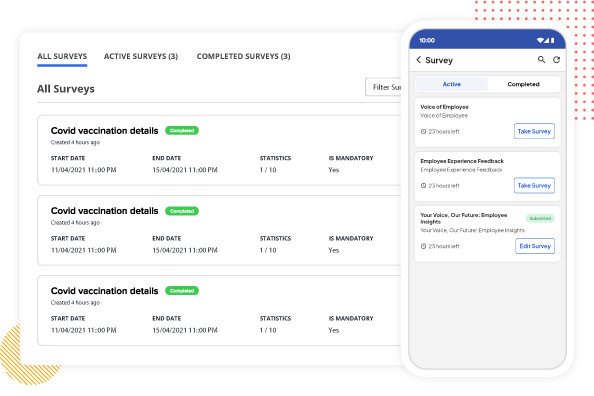Edit the Your Voice, Our Future survey

pyautogui.click(x=535, y=246)
